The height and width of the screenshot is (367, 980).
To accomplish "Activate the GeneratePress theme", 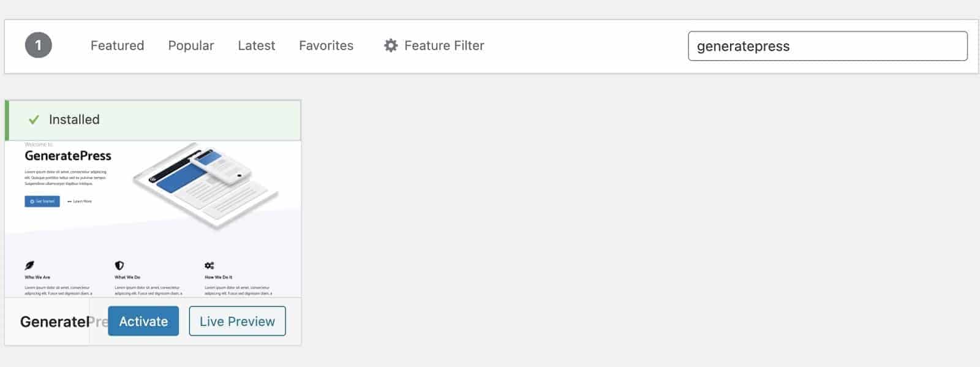I will (x=143, y=321).
